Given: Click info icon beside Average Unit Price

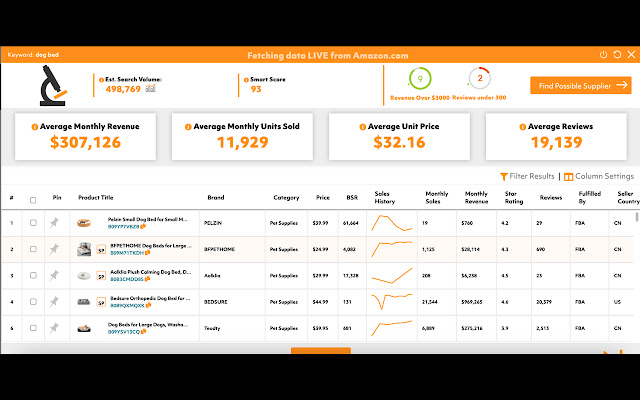Looking at the screenshot, I should [362, 127].
